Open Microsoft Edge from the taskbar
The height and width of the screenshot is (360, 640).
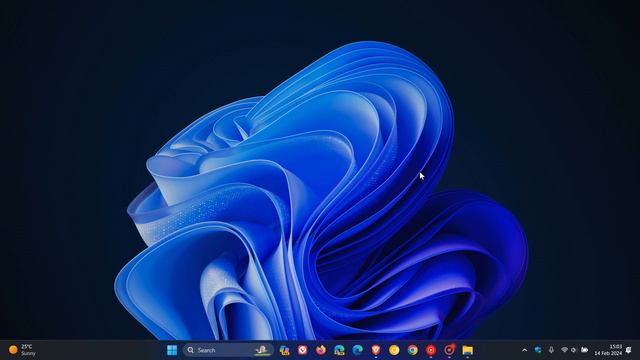pyautogui.click(x=358, y=350)
